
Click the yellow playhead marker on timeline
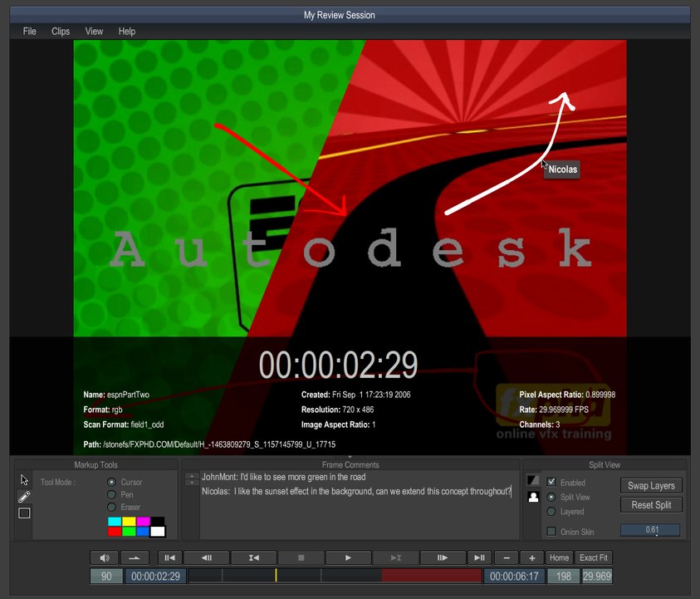[276, 576]
